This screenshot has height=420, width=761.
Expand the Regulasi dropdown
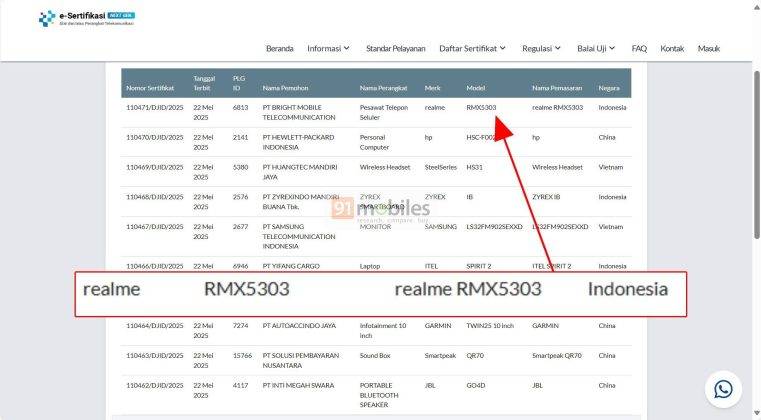(541, 49)
